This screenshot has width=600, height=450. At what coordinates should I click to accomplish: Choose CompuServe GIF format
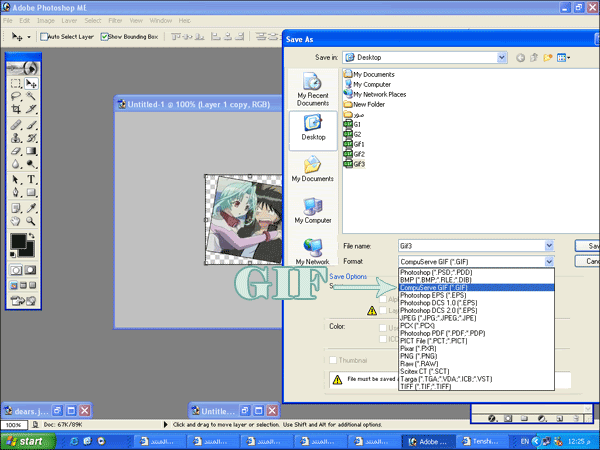[x=476, y=287]
